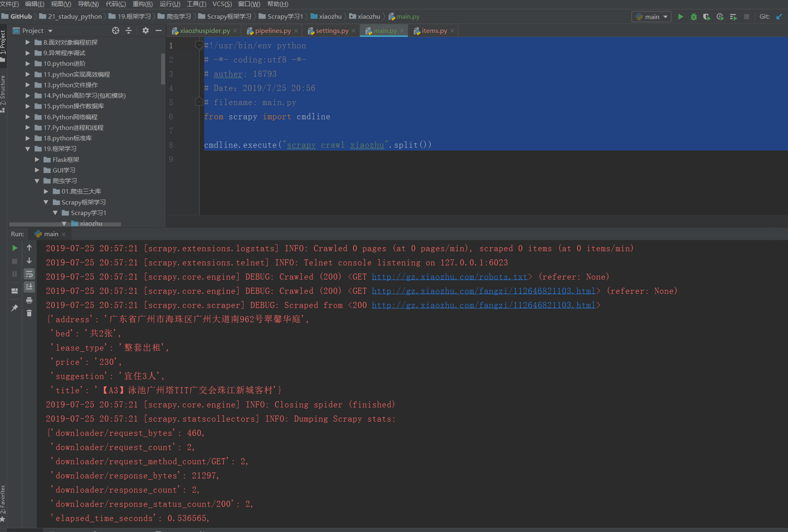Close the main tab in Run panel
The image size is (788, 532).
[63, 234]
